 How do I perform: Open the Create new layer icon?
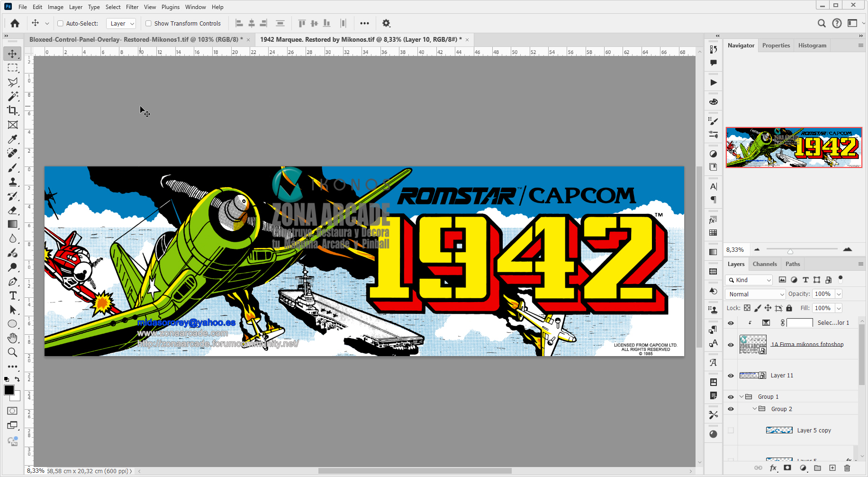pyautogui.click(x=832, y=468)
